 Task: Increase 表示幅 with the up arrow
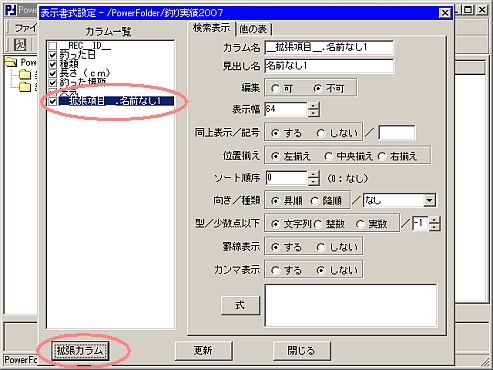(x=313, y=105)
